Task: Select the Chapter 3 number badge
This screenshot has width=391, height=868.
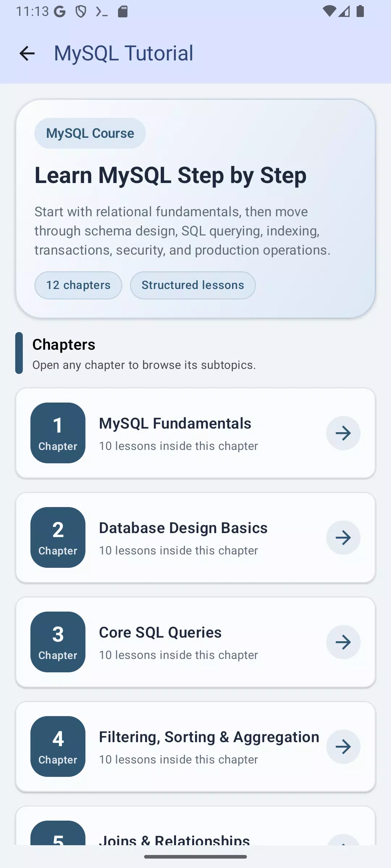Action: pyautogui.click(x=58, y=642)
